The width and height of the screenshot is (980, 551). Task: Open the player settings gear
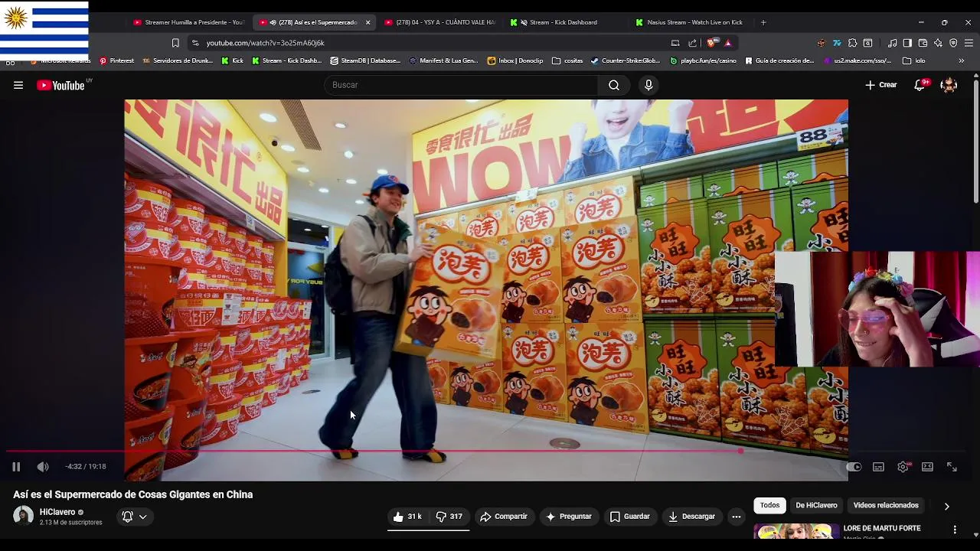point(903,467)
